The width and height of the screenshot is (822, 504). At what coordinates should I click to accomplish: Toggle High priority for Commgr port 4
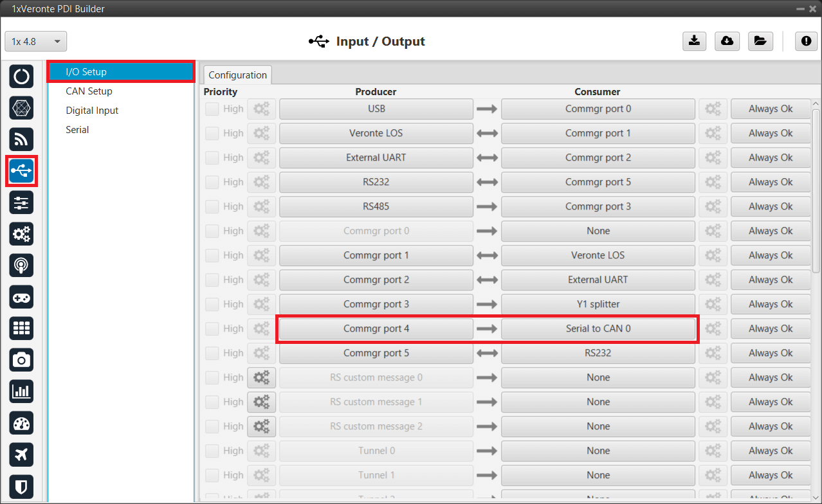pyautogui.click(x=212, y=328)
